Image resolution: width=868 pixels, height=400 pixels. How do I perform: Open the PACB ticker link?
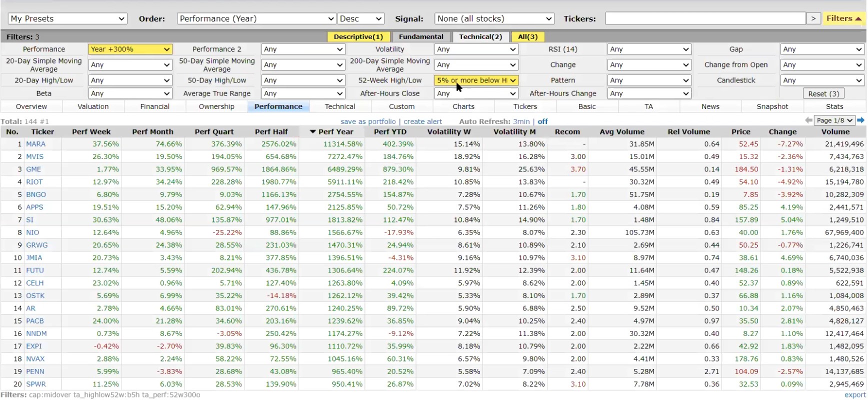35,321
